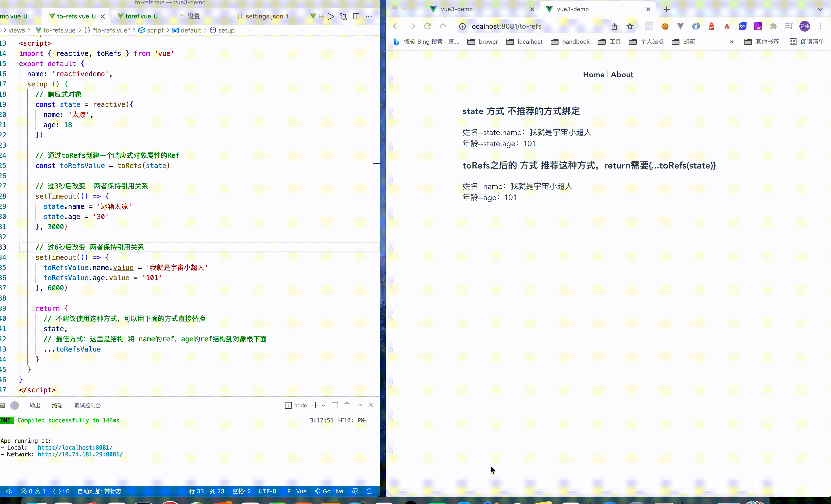
Task: Open the Local http://localhost:8081/ link in terminal
Action: point(75,447)
